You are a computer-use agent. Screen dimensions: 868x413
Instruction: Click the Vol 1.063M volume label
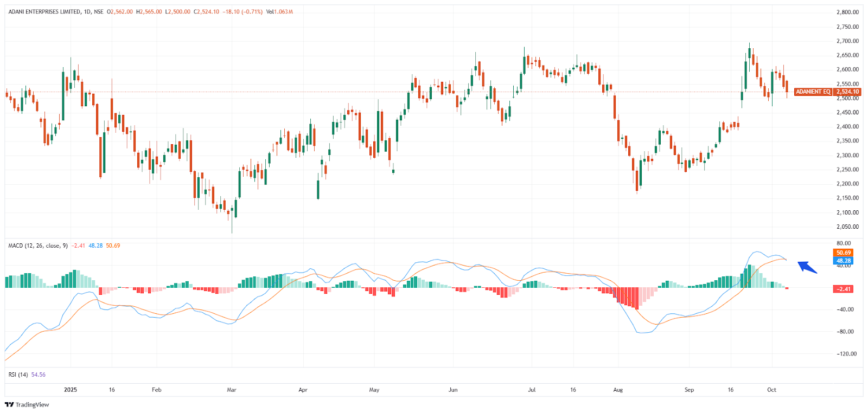(279, 11)
